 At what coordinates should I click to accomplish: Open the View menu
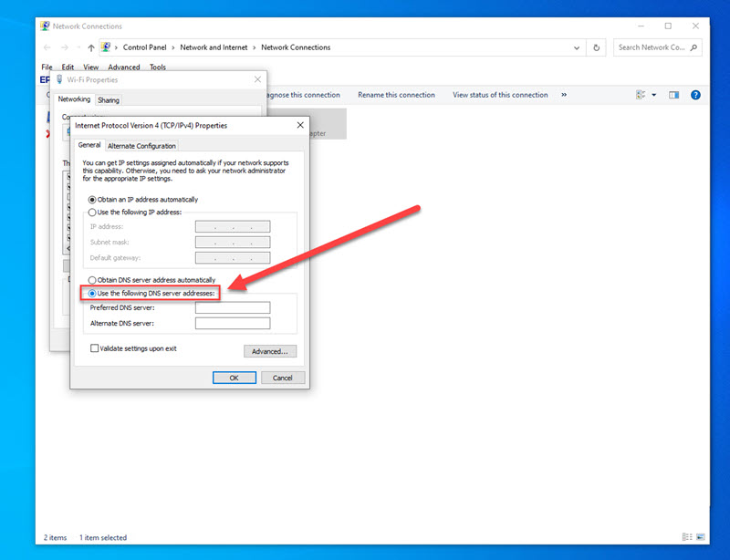[90, 67]
